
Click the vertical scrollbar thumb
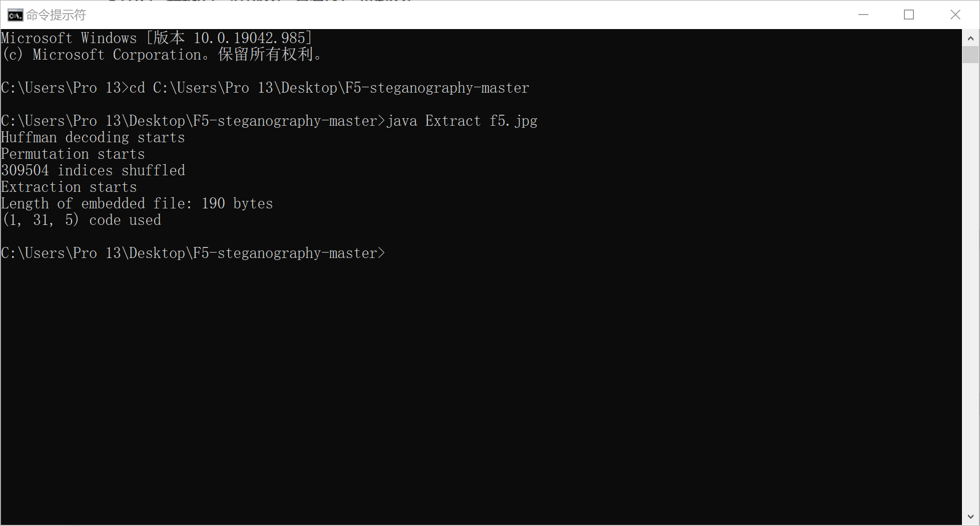pos(970,55)
